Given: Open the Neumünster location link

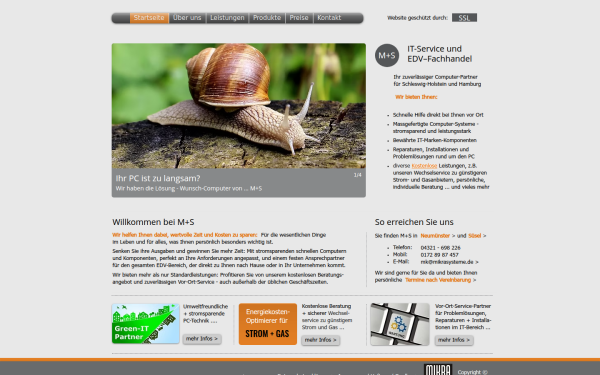Looking at the screenshot, I should (435, 236).
